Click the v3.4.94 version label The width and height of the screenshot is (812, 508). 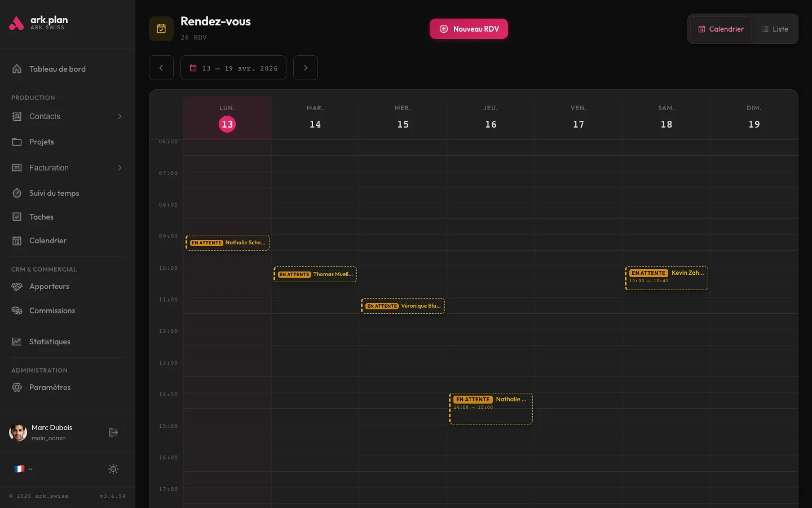(113, 496)
